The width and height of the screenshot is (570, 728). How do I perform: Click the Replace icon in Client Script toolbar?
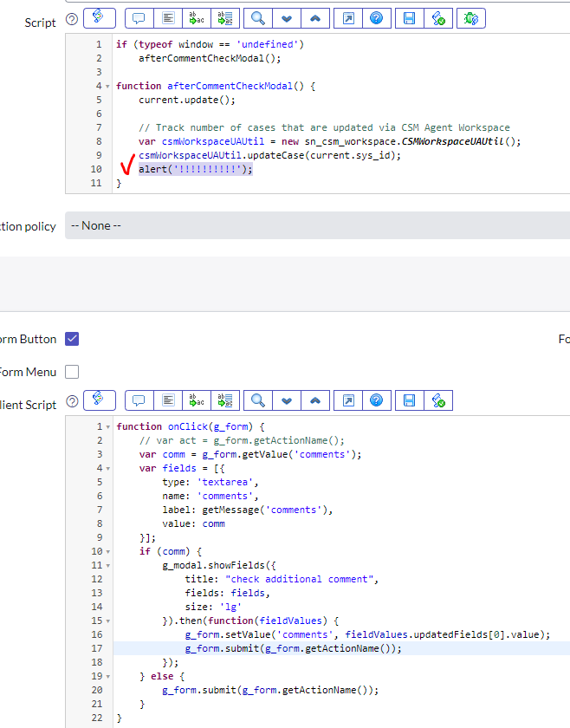tap(197, 400)
